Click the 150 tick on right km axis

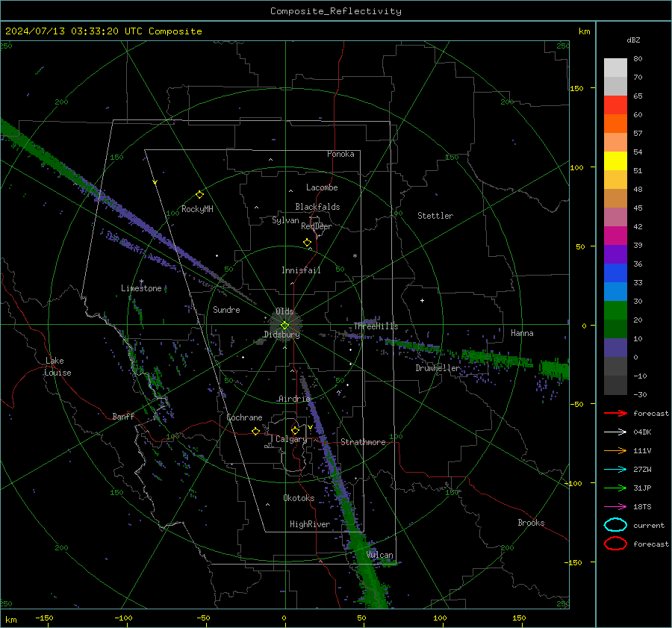pyautogui.click(x=576, y=88)
